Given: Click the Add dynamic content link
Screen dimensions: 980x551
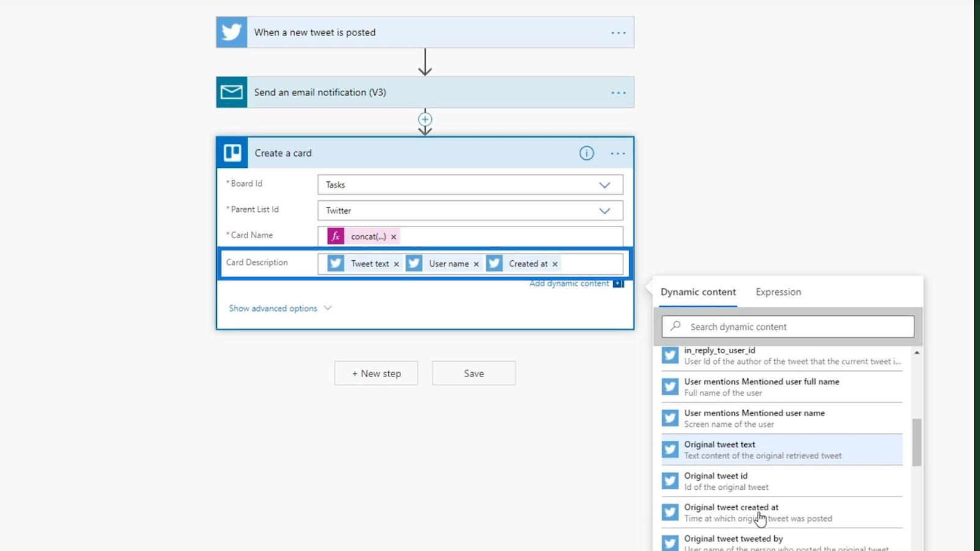Looking at the screenshot, I should (569, 283).
